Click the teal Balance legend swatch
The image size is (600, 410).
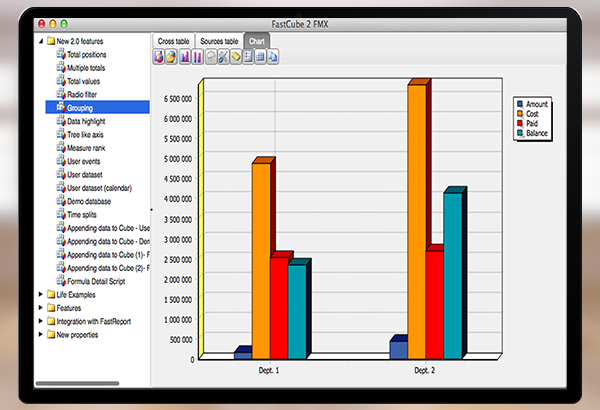520,131
